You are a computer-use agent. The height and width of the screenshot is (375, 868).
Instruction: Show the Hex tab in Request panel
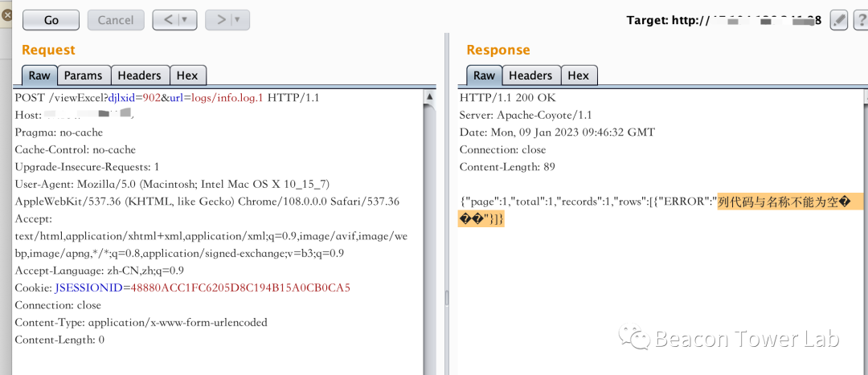[x=187, y=75]
